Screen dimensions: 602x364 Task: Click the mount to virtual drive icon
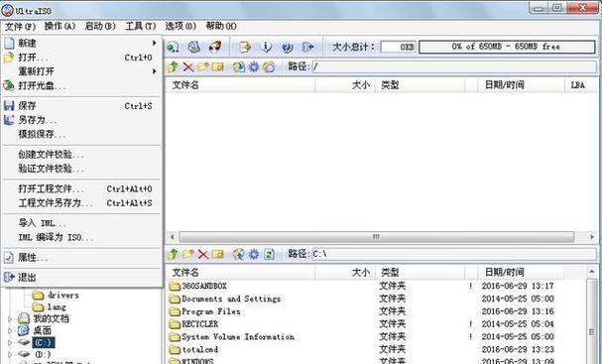[x=194, y=47]
